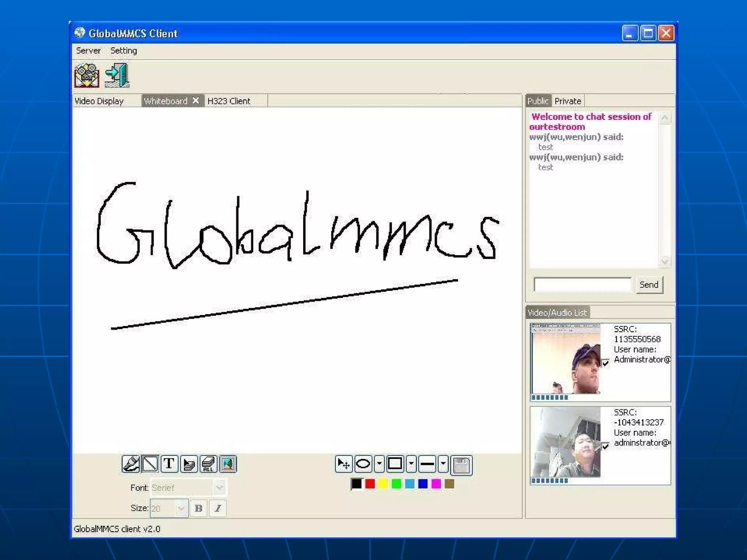Toggle checkbox beside SSRC 1135550568 video
Viewport: 747px width, 560px height.
pos(605,363)
